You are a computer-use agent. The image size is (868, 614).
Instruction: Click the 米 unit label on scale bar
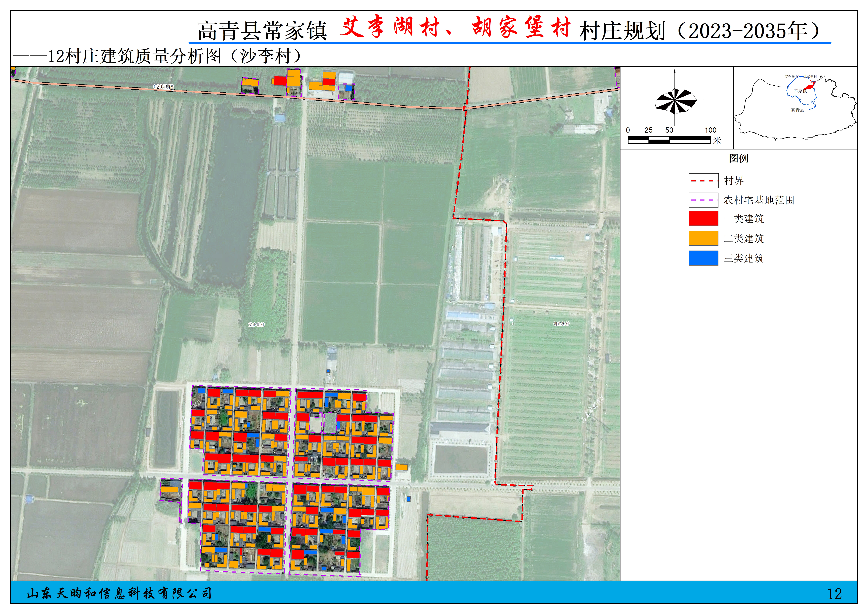(x=717, y=141)
